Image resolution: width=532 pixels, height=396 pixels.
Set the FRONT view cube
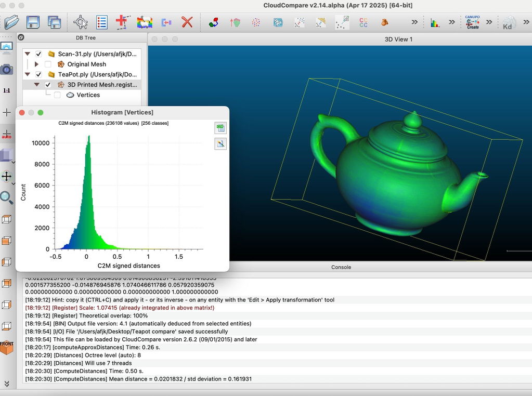6,348
